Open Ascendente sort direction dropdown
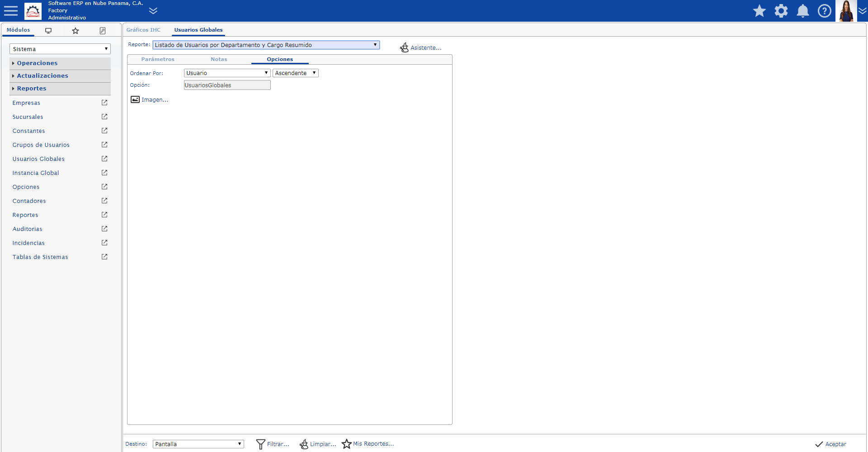Viewport: 868px width, 452px height. (296, 73)
